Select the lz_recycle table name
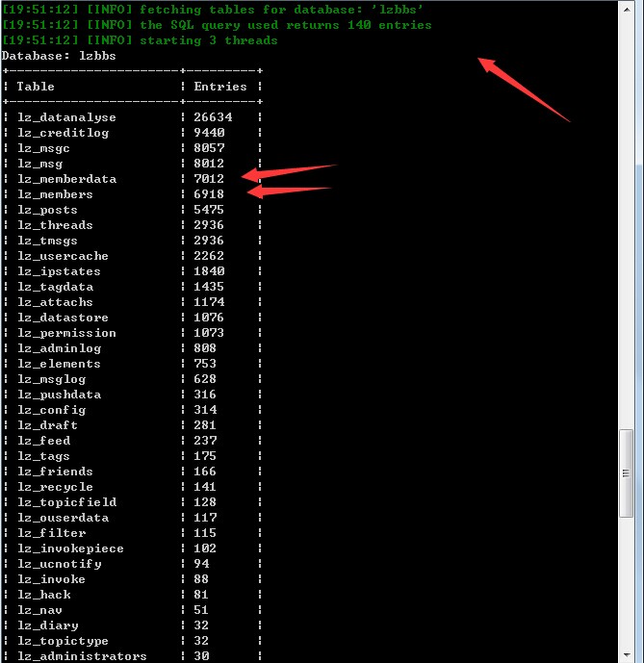 click(55, 487)
